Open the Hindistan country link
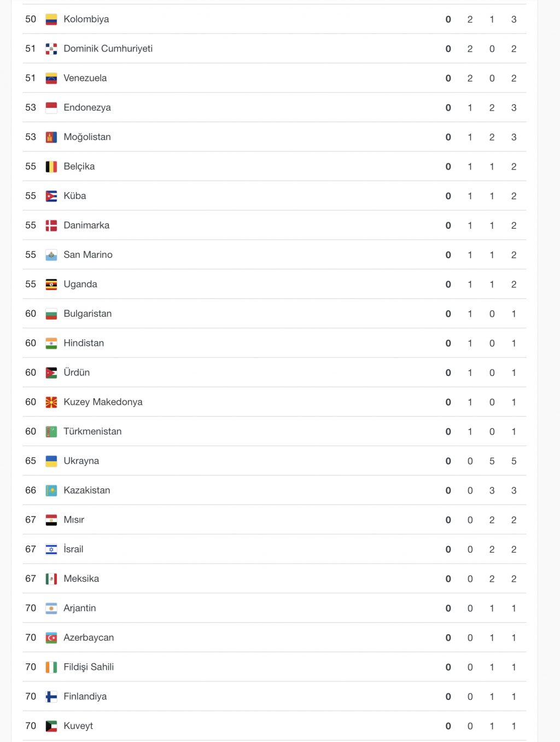 click(x=84, y=343)
